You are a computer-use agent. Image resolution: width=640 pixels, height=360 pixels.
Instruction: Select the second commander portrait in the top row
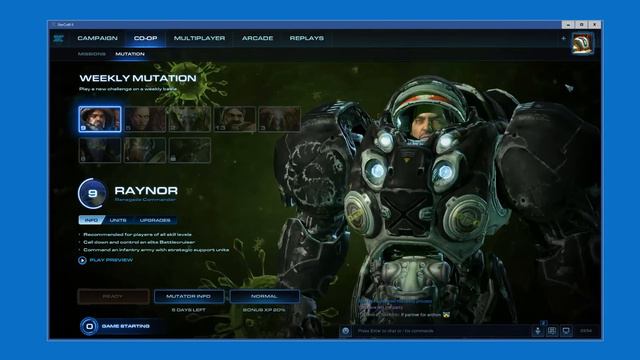(x=145, y=119)
